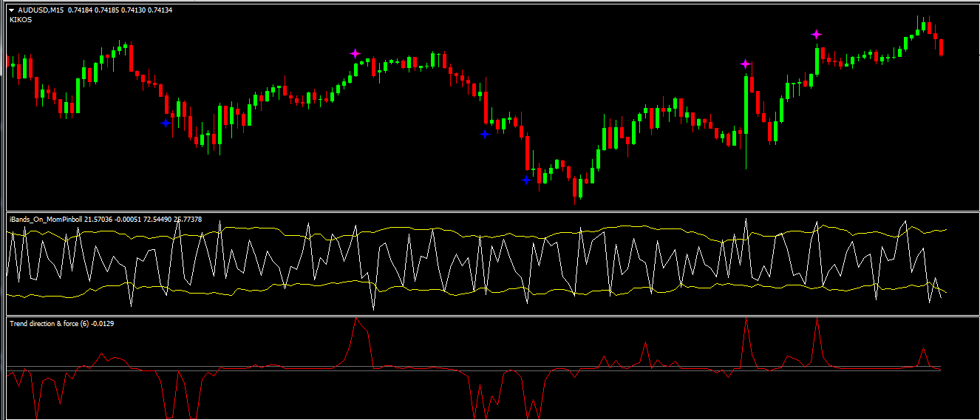
Task: Click the rightmost tall red spike in the Trend panel
Action: [817, 322]
